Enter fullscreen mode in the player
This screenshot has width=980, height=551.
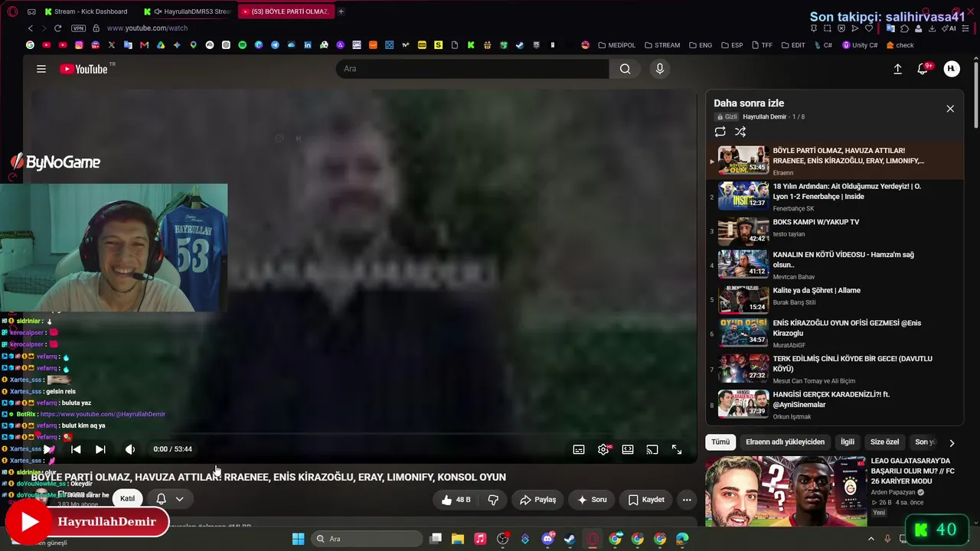[x=677, y=449]
